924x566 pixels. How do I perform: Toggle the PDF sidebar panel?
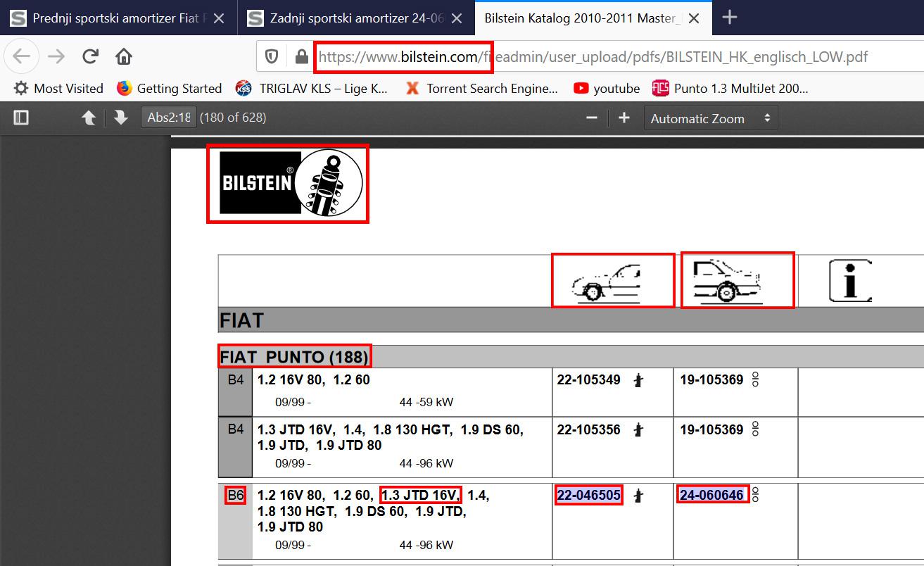click(x=21, y=118)
